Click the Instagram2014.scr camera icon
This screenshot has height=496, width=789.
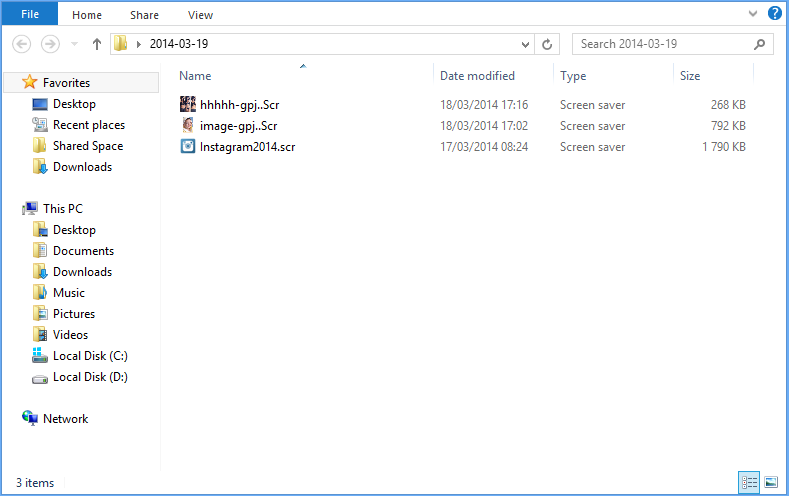tap(188, 146)
